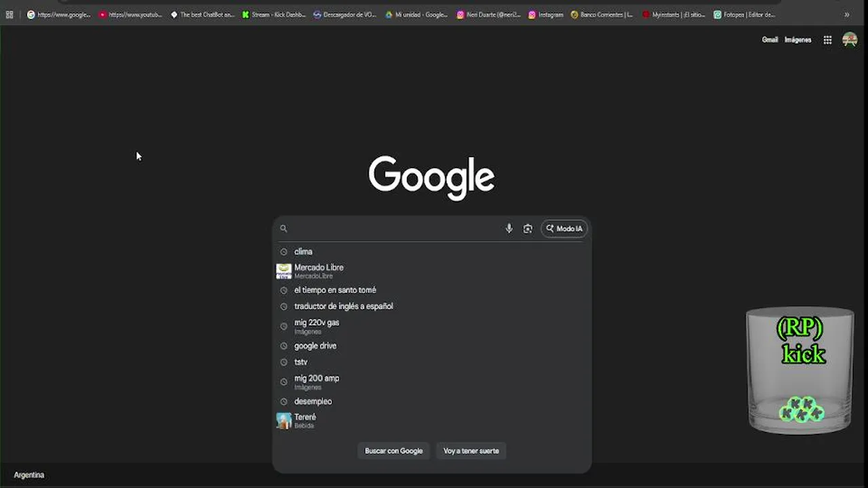Image resolution: width=868 pixels, height=488 pixels.
Task: Open the MyInstants bookmark
Action: [674, 14]
